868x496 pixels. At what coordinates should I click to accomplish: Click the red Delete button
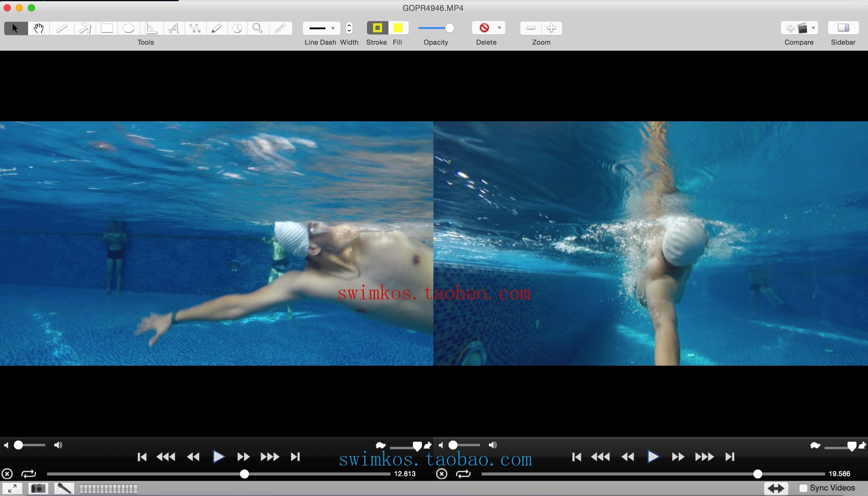click(484, 28)
